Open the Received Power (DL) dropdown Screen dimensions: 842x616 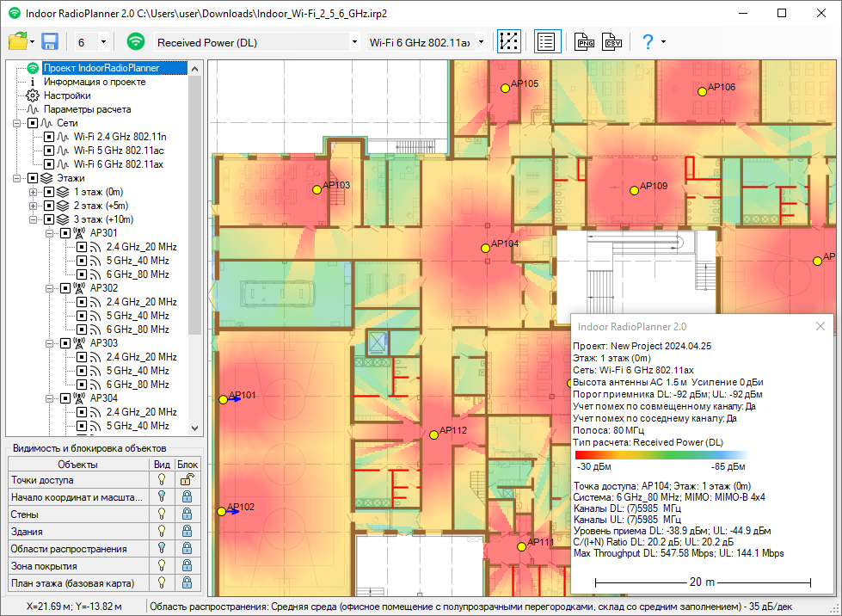(355, 42)
